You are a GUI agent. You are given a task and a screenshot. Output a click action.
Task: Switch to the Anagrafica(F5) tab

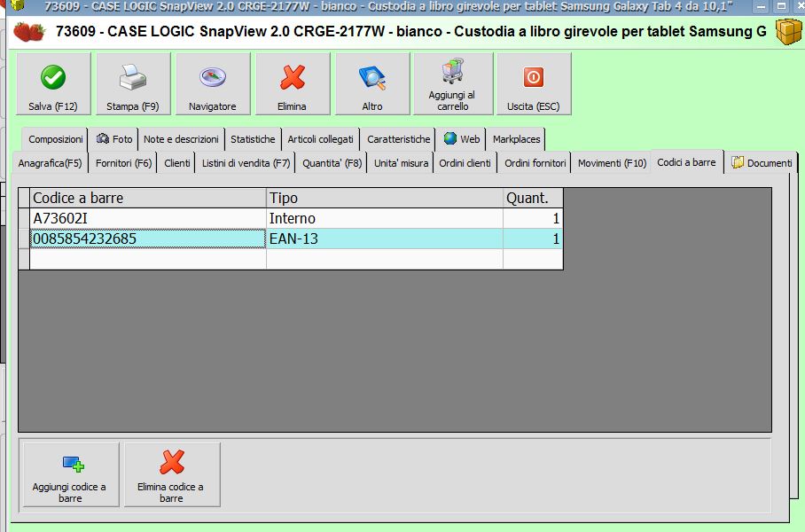coord(50,163)
